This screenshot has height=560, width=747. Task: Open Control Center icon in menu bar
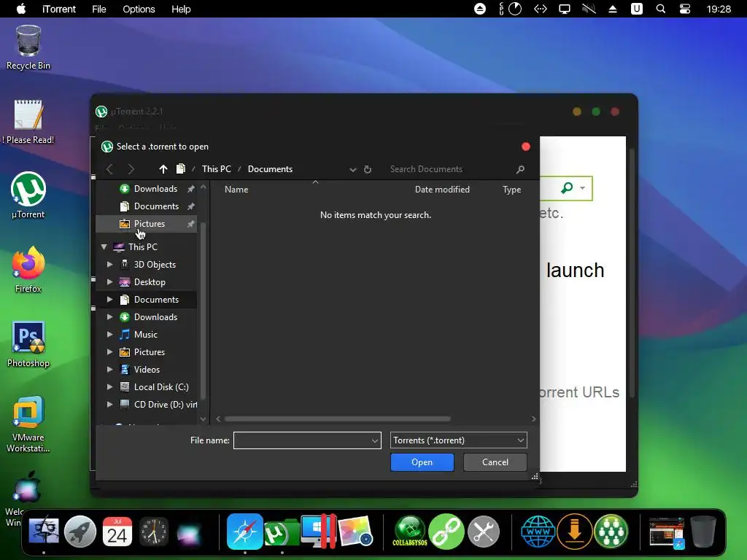coord(684,9)
